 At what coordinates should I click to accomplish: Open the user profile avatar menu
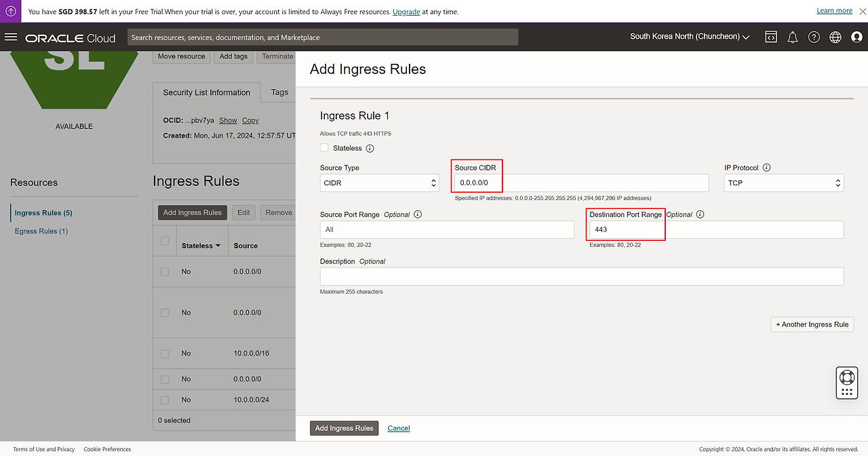pyautogui.click(x=856, y=37)
